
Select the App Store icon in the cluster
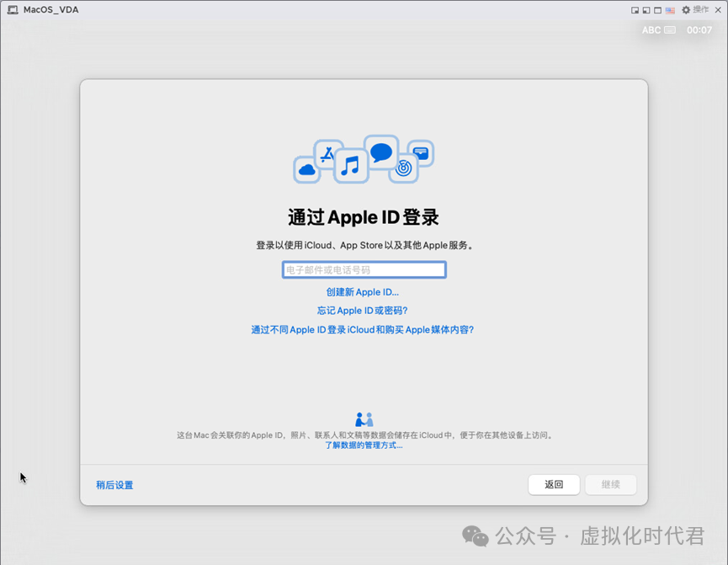click(327, 153)
